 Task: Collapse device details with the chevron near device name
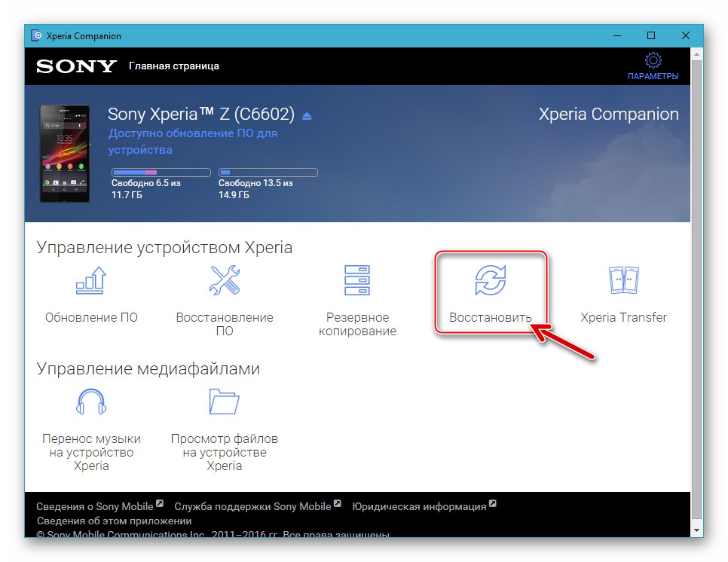click(x=306, y=115)
